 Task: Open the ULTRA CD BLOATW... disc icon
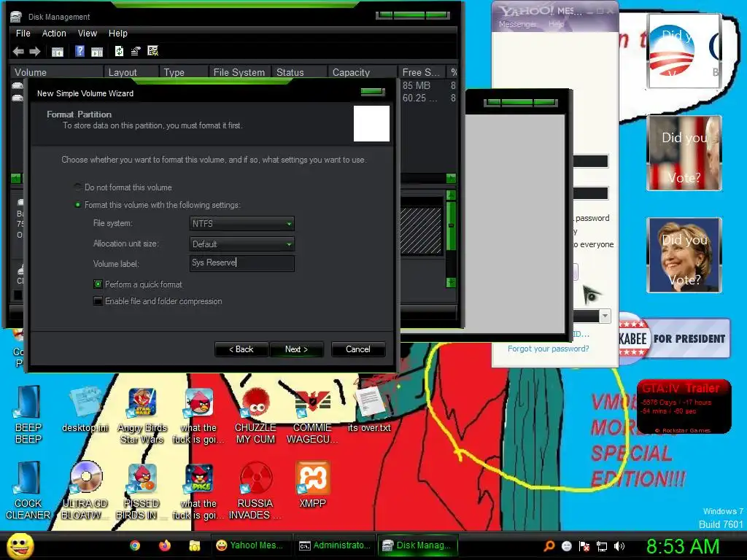(x=85, y=491)
